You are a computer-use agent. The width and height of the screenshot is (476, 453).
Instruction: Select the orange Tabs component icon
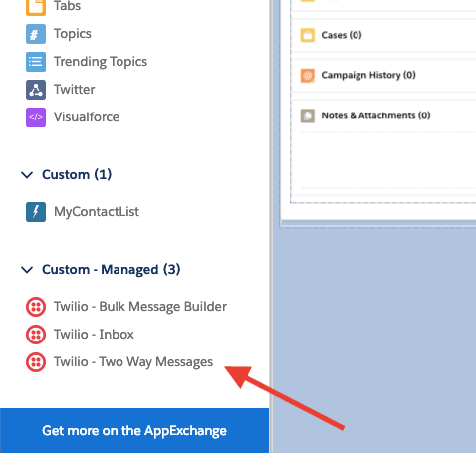pyautogui.click(x=36, y=7)
